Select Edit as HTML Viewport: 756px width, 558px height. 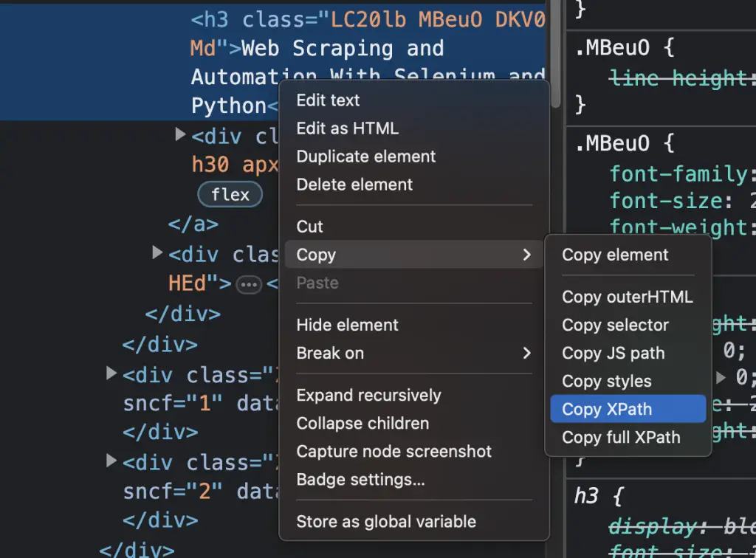click(x=347, y=128)
